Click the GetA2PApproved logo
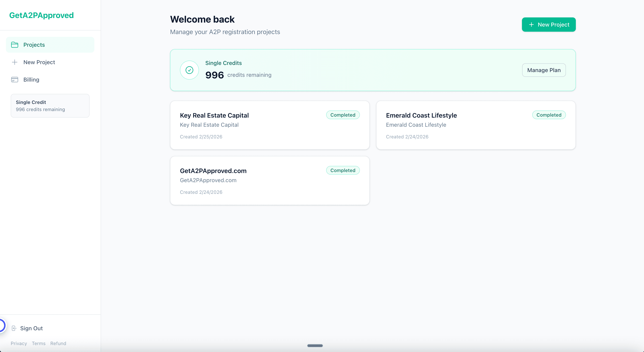Image resolution: width=644 pixels, height=352 pixels. (41, 15)
